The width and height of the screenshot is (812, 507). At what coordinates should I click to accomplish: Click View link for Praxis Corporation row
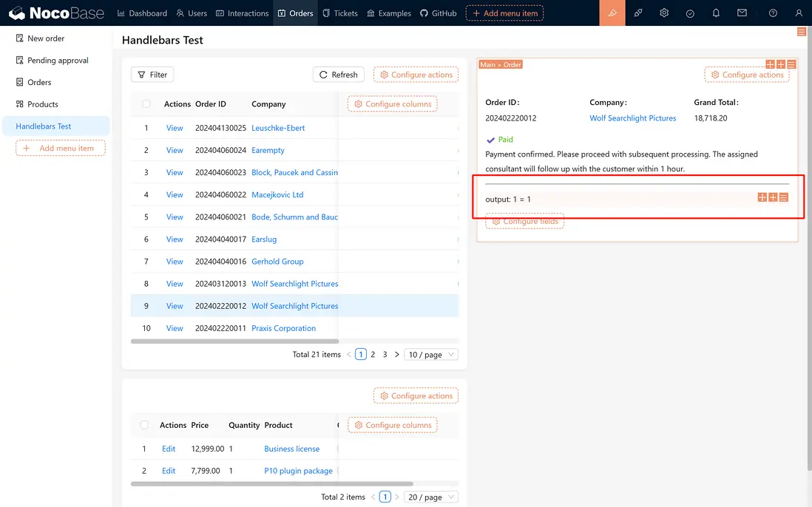click(x=175, y=328)
